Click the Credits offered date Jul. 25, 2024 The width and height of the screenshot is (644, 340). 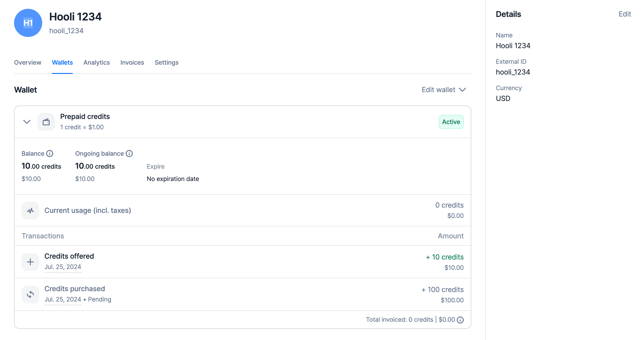(x=62, y=267)
